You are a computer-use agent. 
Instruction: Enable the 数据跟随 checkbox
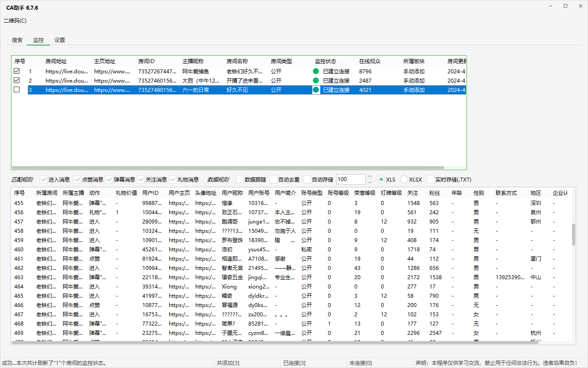click(x=239, y=179)
